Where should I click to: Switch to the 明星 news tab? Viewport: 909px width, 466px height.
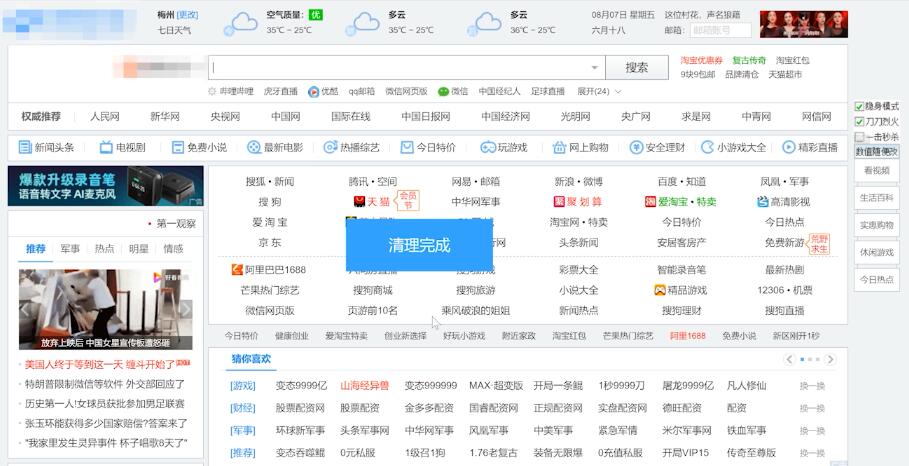[139, 249]
